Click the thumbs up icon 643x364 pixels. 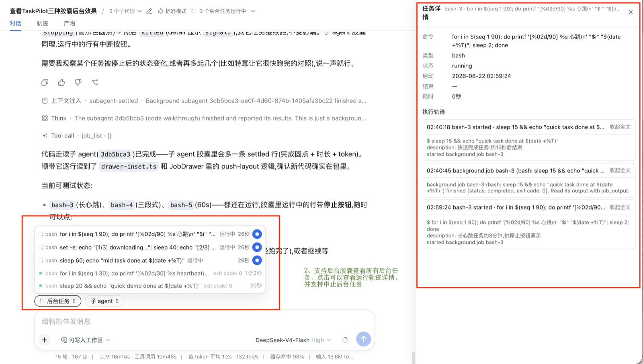(61, 82)
